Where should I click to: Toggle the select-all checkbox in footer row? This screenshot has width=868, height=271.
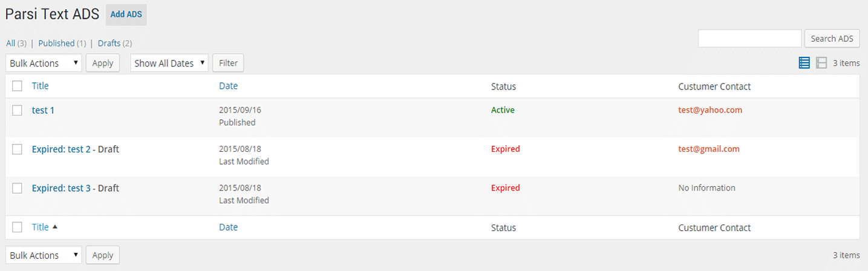tap(18, 227)
